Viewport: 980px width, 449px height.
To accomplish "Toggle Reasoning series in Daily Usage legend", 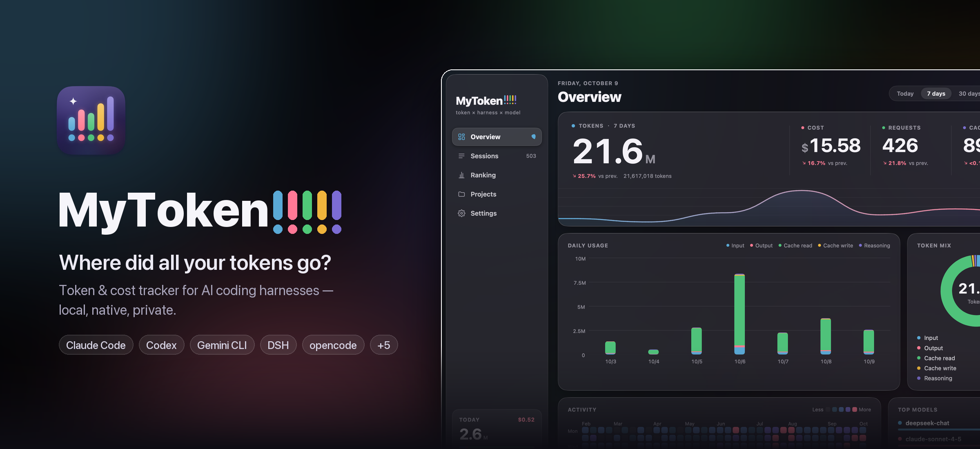I will (874, 245).
